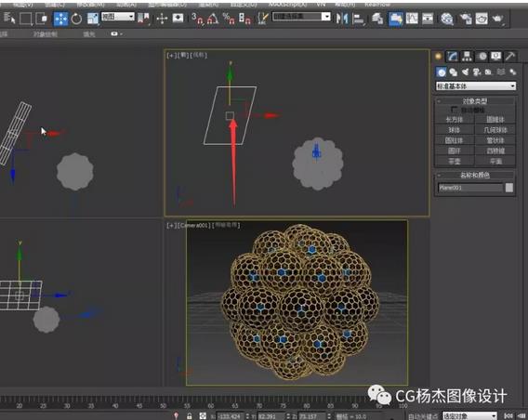This screenshot has width=528, height=420.
Task: Switch to the Display command panel tab
Action: (496, 56)
